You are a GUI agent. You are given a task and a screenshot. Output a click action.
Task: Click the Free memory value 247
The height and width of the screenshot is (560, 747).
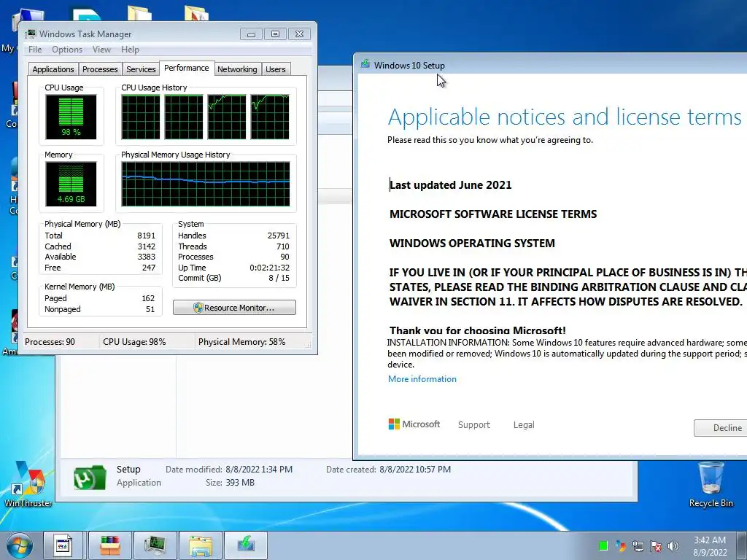(149, 268)
